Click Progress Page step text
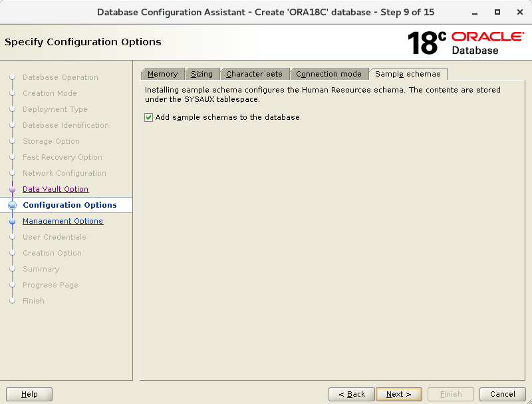This screenshot has height=404, width=532. pyautogui.click(x=51, y=285)
